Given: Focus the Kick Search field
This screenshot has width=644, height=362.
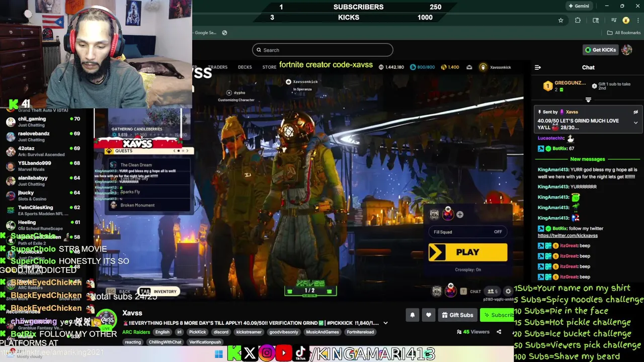Looking at the screenshot, I should (x=323, y=50).
